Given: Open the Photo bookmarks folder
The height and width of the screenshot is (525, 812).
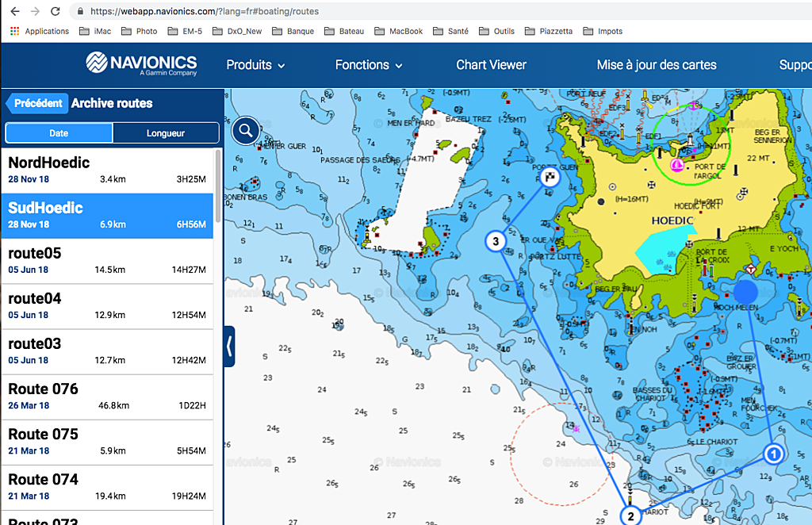Looking at the screenshot, I should (x=140, y=31).
